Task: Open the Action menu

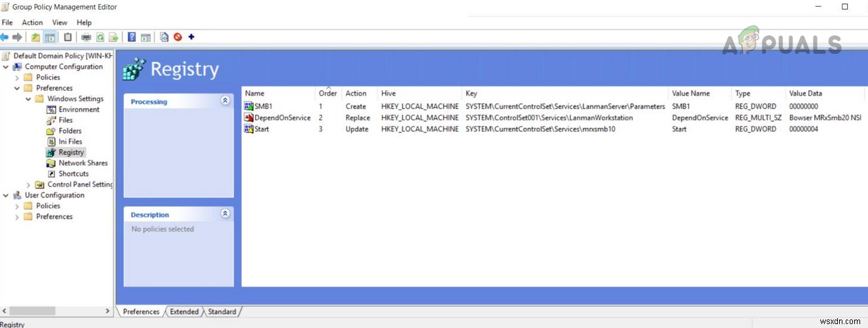Action: click(x=32, y=22)
